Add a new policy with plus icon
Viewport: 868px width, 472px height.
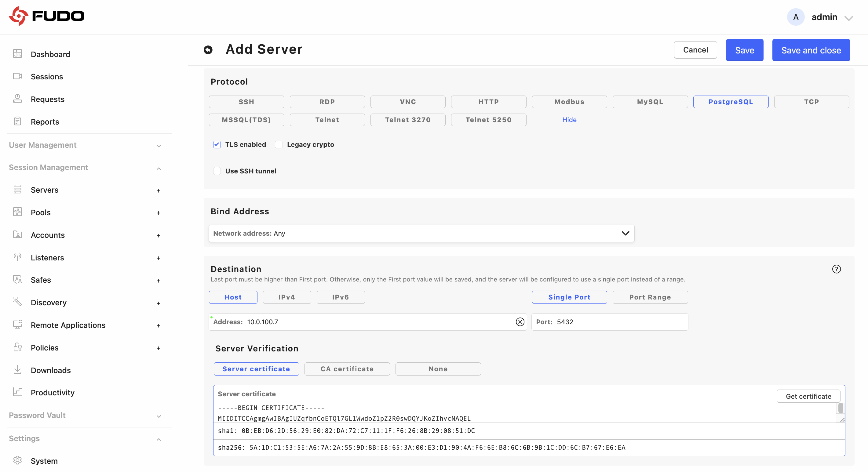point(159,348)
